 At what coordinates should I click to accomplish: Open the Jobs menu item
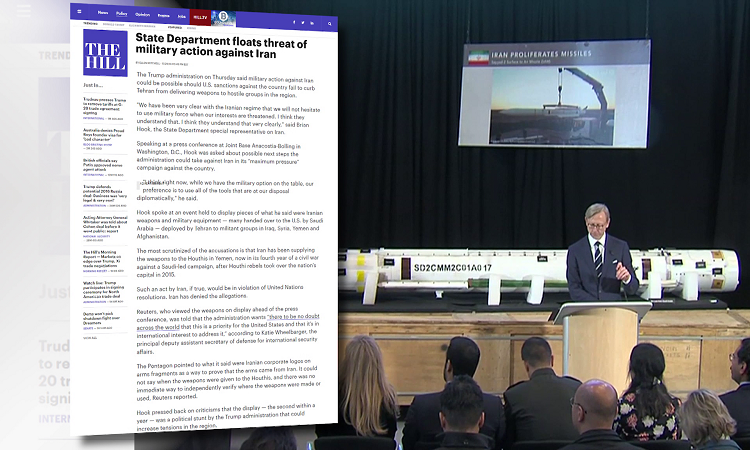[182, 16]
